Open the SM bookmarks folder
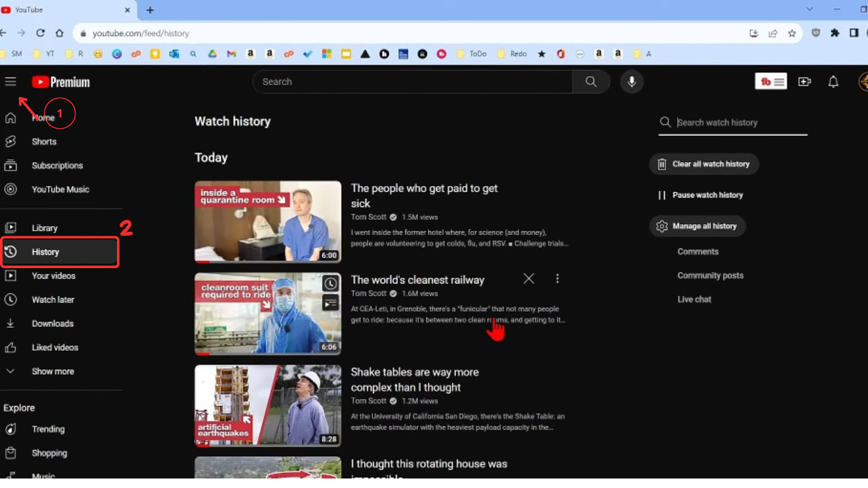 click(x=11, y=54)
